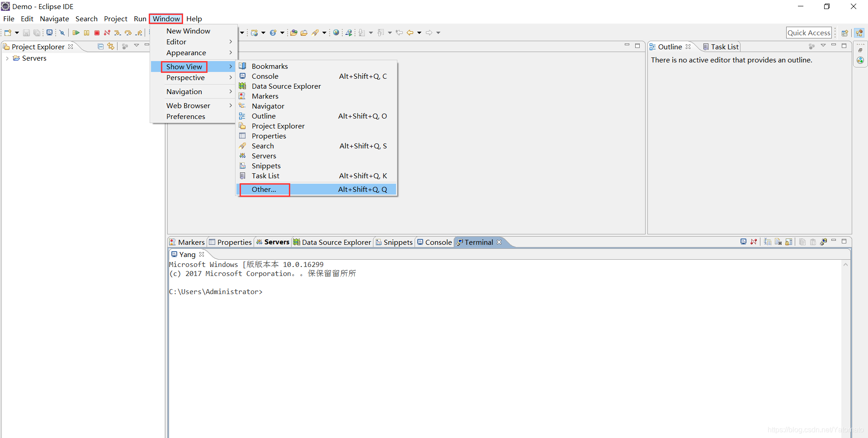Switch to the bottom panel Properties tab

coord(231,242)
